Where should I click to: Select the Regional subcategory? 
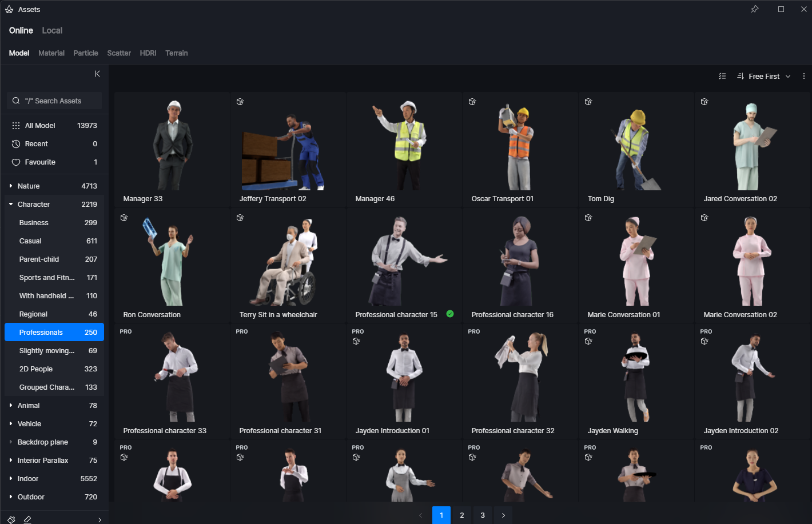point(54,314)
